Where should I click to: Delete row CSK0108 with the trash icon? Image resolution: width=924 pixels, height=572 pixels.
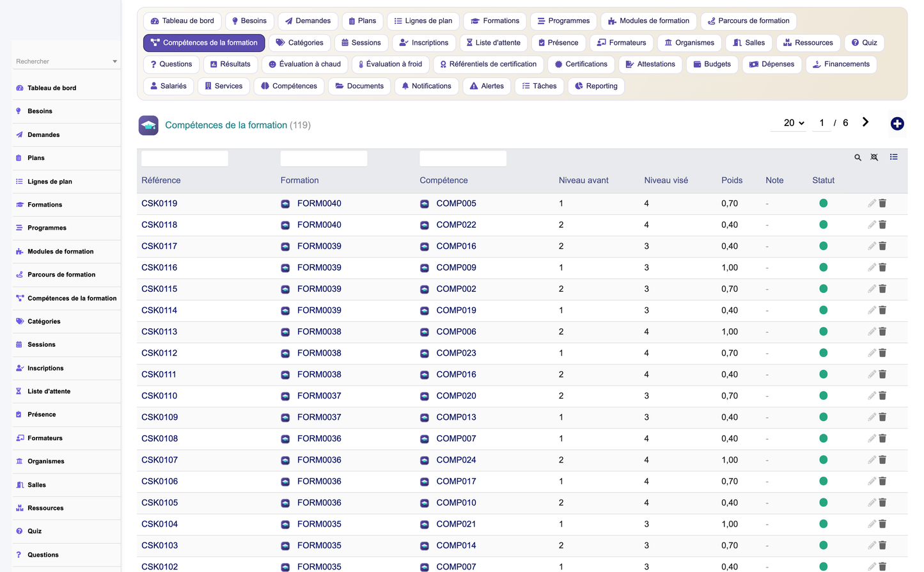(882, 438)
